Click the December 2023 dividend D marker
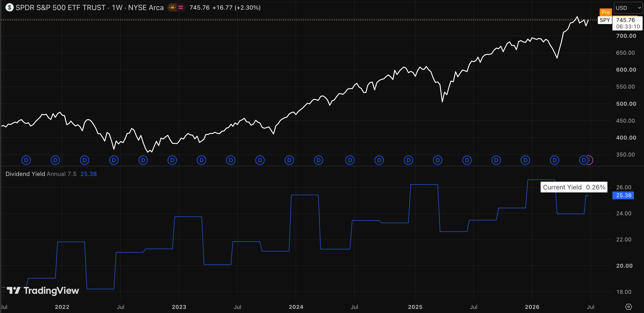The image size is (644, 313). tap(289, 160)
